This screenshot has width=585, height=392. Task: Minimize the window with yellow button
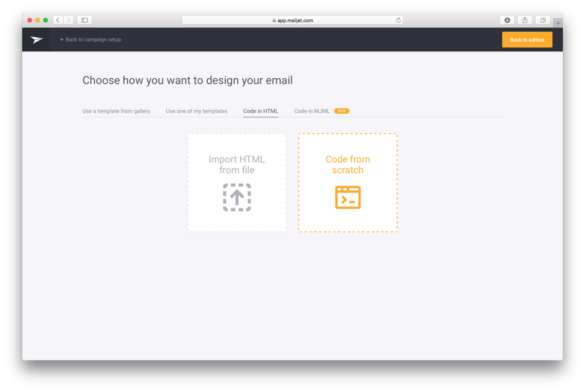(x=38, y=20)
